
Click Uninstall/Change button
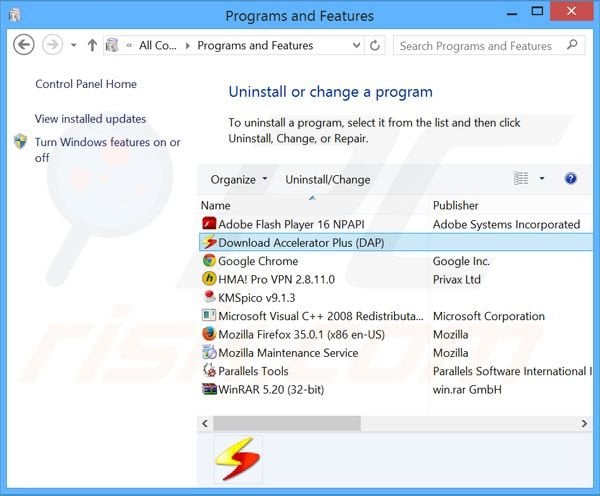point(328,179)
